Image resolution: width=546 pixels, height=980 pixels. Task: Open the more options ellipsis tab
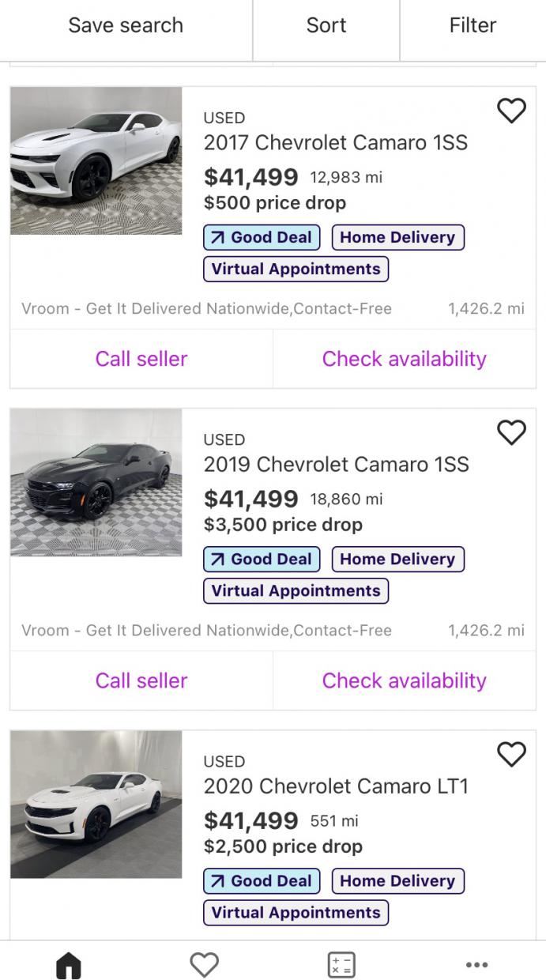(x=477, y=964)
